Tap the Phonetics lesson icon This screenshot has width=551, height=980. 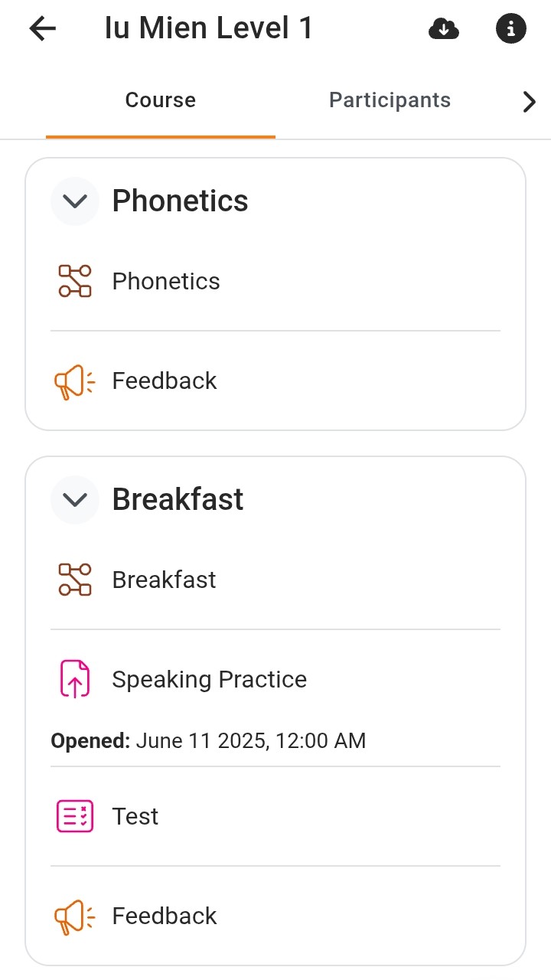point(75,281)
